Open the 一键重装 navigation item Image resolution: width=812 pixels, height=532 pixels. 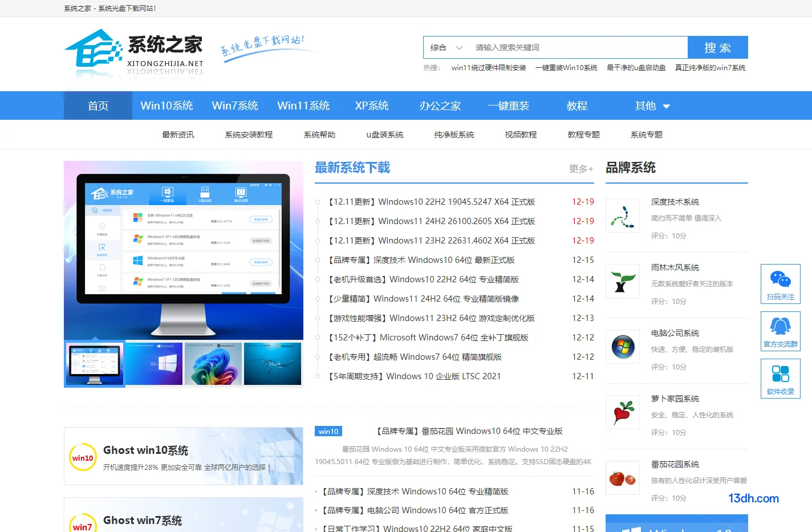(x=509, y=105)
